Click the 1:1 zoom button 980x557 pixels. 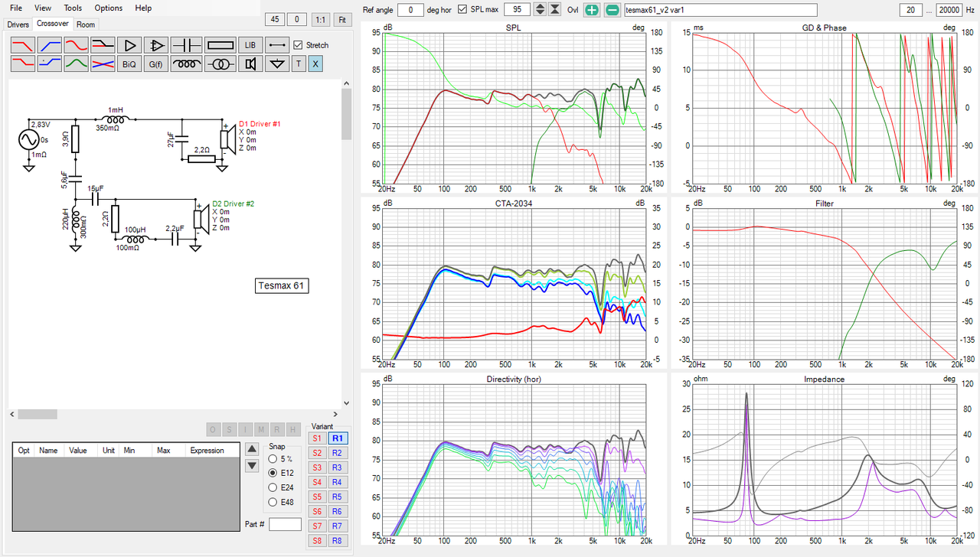pyautogui.click(x=320, y=20)
